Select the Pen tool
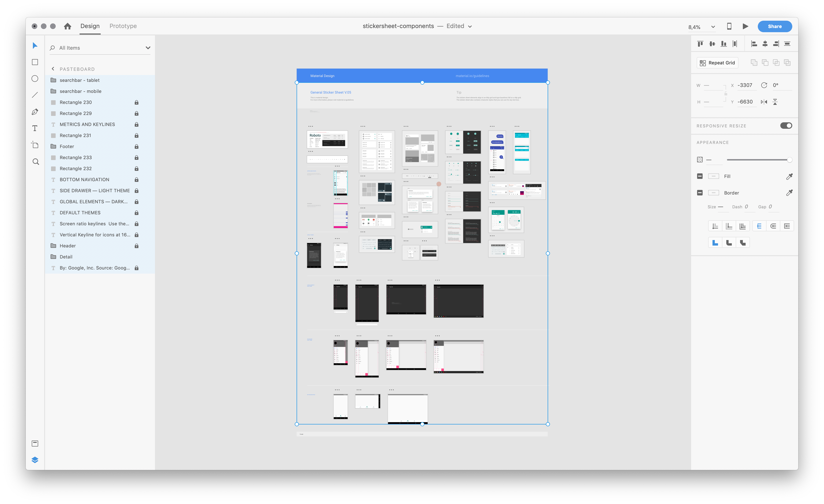Viewport: 824px width, 504px height. pos(35,112)
